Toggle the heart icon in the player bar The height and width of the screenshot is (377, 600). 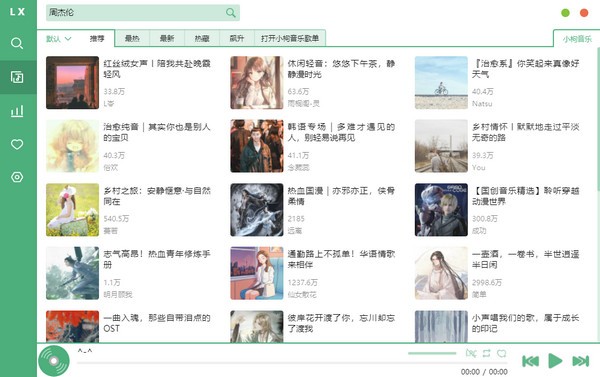pyautogui.click(x=501, y=353)
